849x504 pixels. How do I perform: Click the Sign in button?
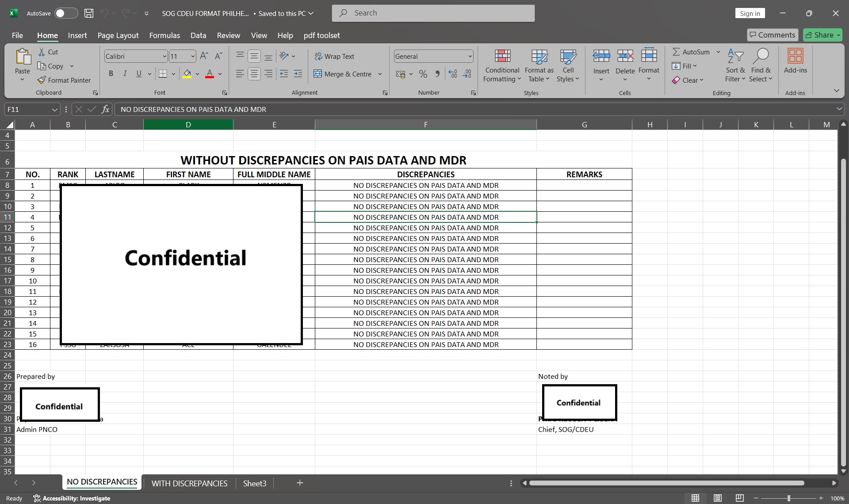click(750, 13)
